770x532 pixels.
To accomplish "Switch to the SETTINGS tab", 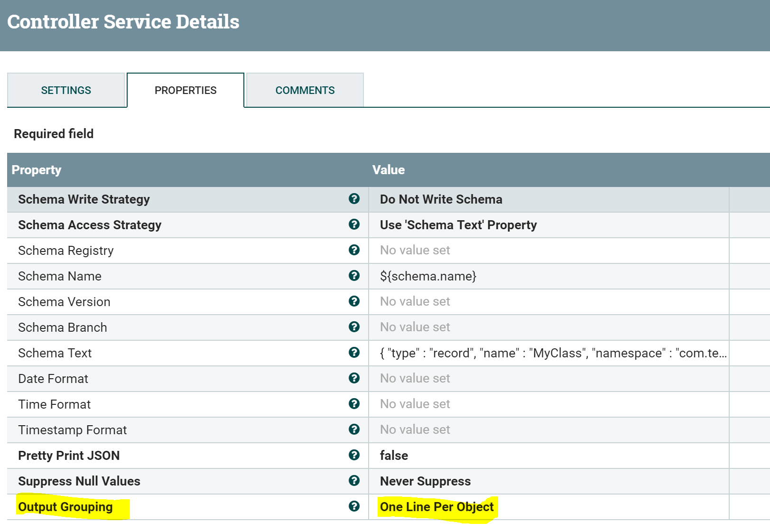I will click(x=66, y=90).
